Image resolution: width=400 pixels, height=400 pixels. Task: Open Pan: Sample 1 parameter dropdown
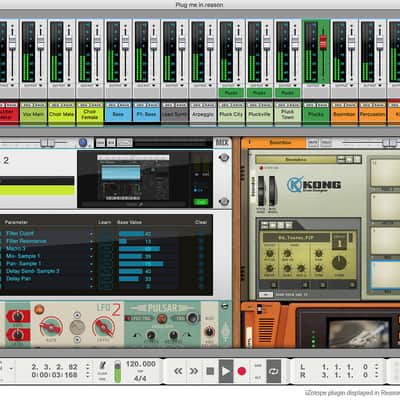click(x=91, y=264)
